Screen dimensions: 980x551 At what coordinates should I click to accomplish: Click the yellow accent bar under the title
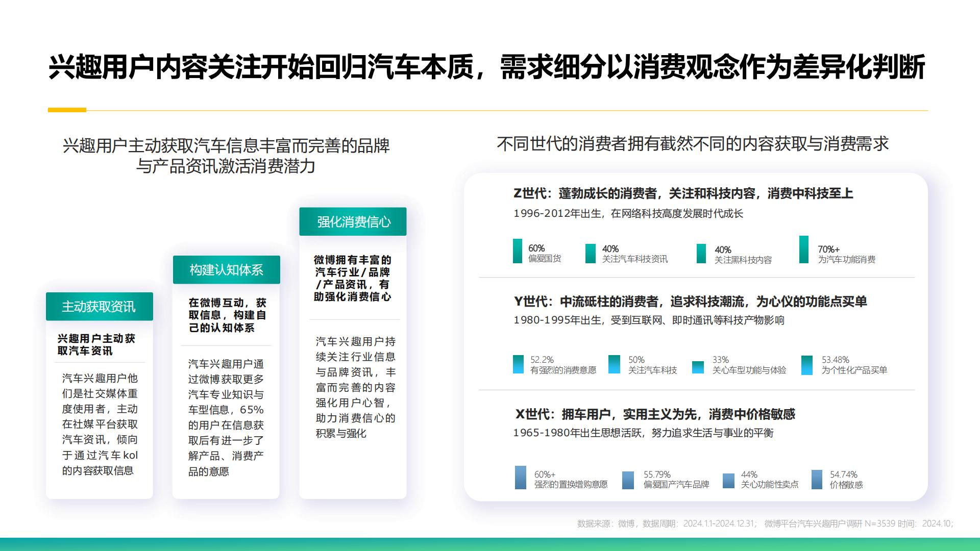pos(66,109)
